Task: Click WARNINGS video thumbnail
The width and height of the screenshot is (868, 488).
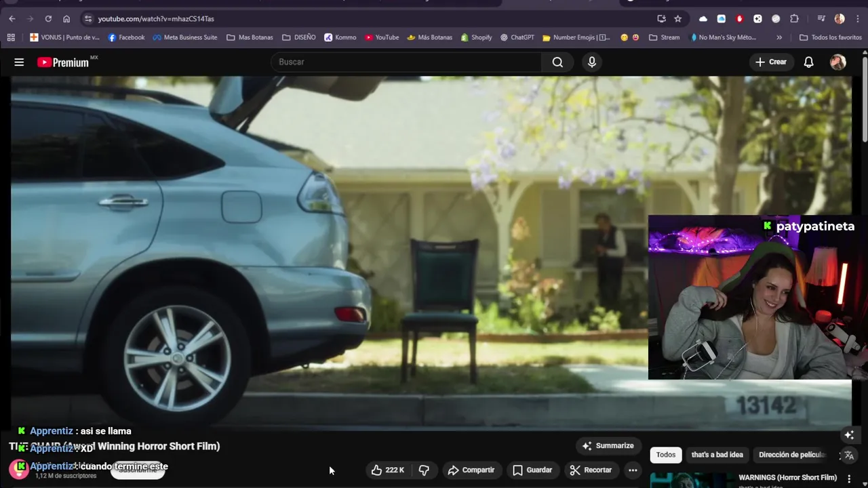Action: [690, 480]
